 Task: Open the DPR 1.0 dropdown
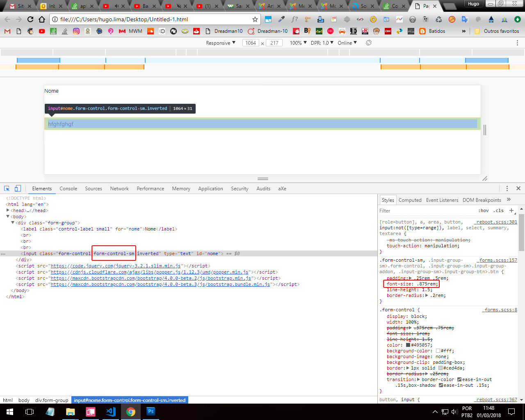tap(322, 43)
